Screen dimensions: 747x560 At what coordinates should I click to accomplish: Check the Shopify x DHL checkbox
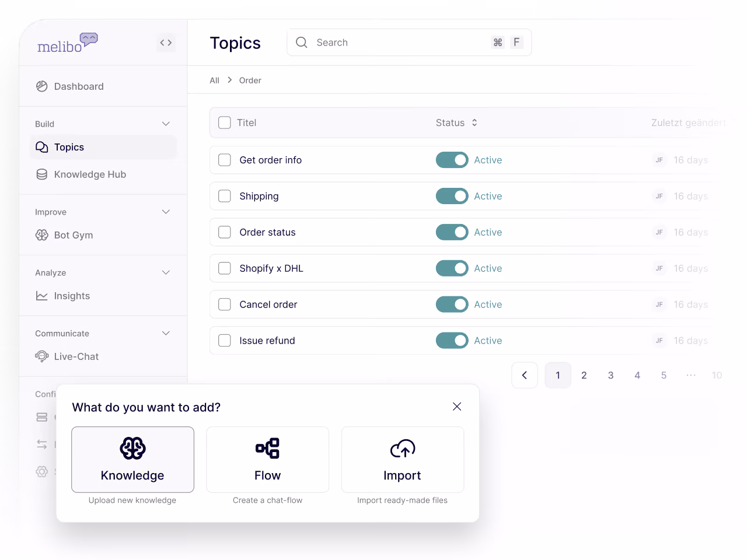pos(225,268)
